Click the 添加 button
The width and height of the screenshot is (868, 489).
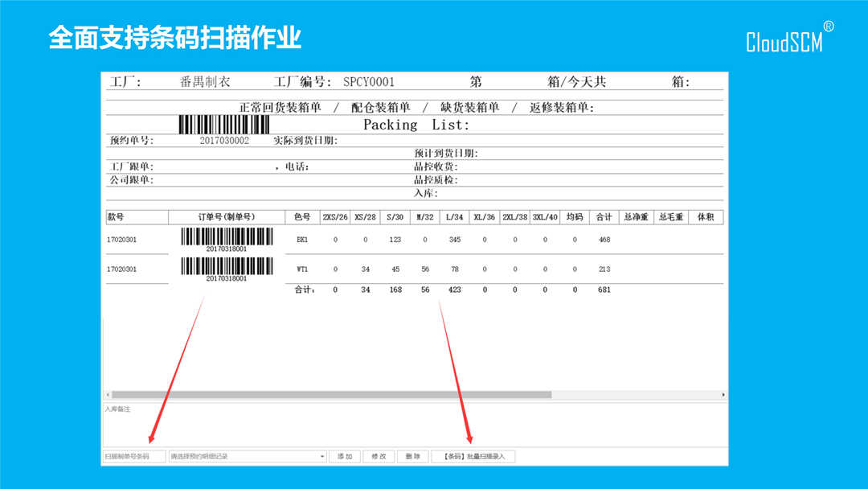point(345,456)
